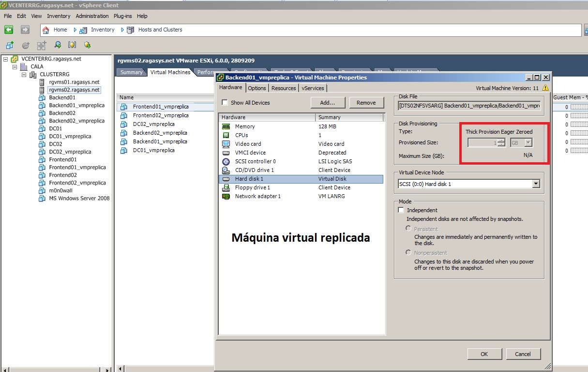Click the Provisioned Size stepper arrows
The width and height of the screenshot is (588, 372).
[x=501, y=143]
